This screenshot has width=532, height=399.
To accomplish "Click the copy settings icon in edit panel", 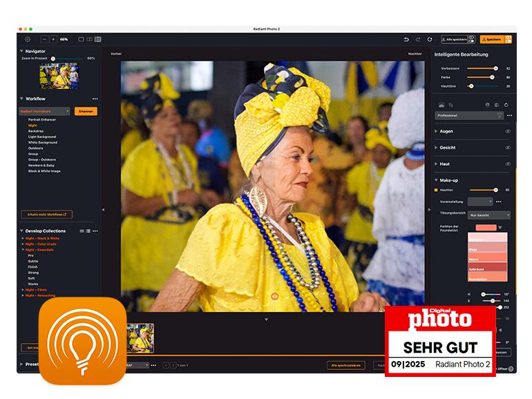I will pos(488,105).
